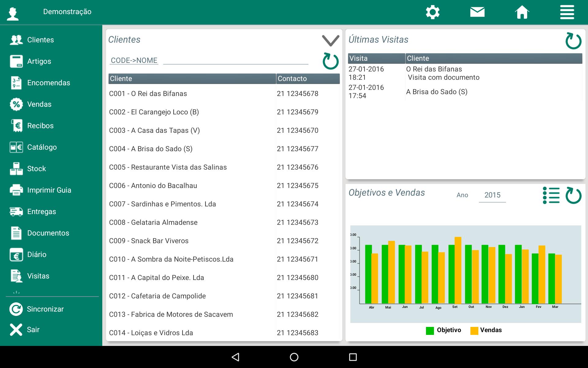Viewport: 588px width, 368px height.
Task: Refresh the Objetivos e Vendas chart
Action: click(x=573, y=195)
